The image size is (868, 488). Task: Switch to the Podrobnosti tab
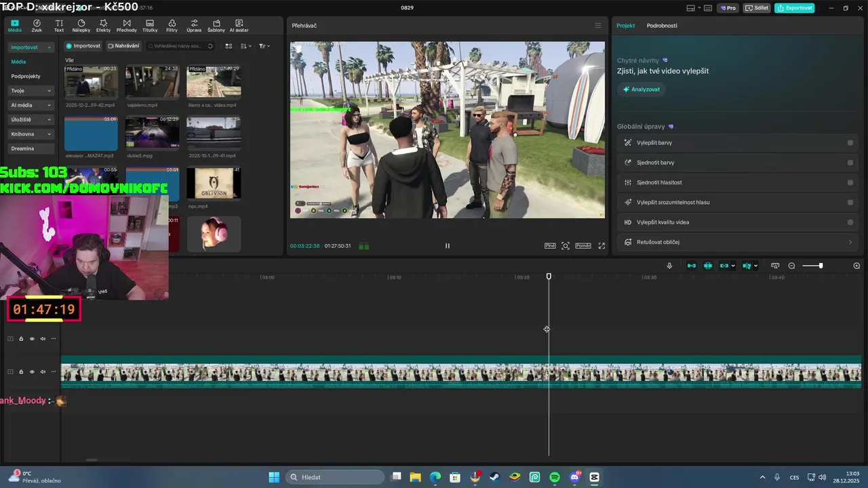click(662, 26)
